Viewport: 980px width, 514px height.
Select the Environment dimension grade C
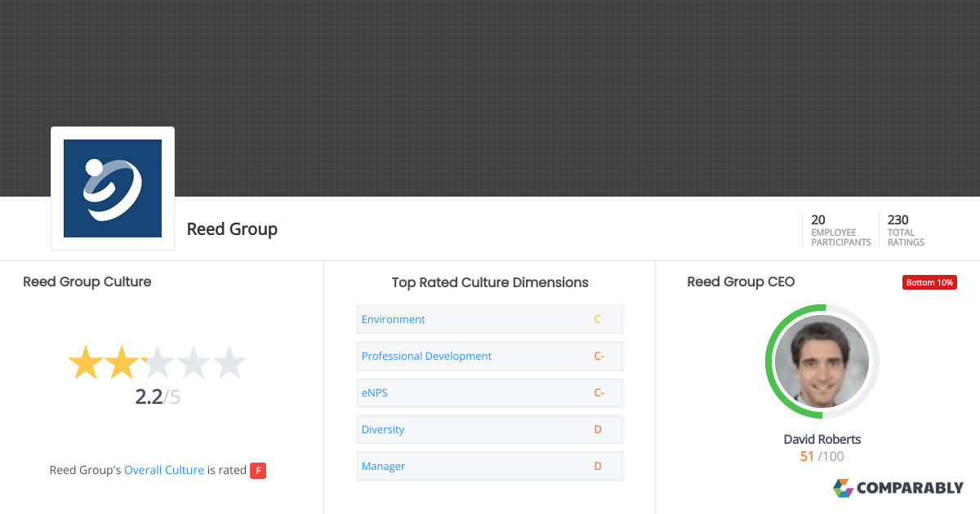click(x=597, y=319)
